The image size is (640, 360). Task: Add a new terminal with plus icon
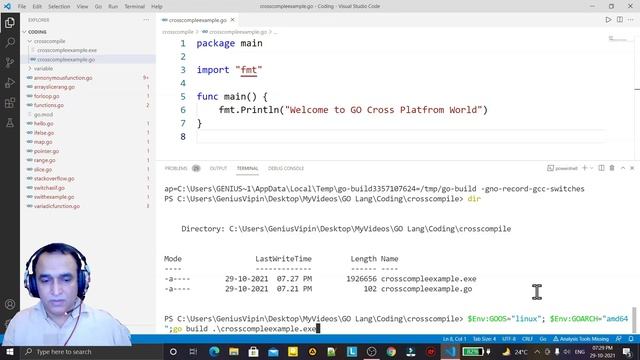tap(584, 168)
